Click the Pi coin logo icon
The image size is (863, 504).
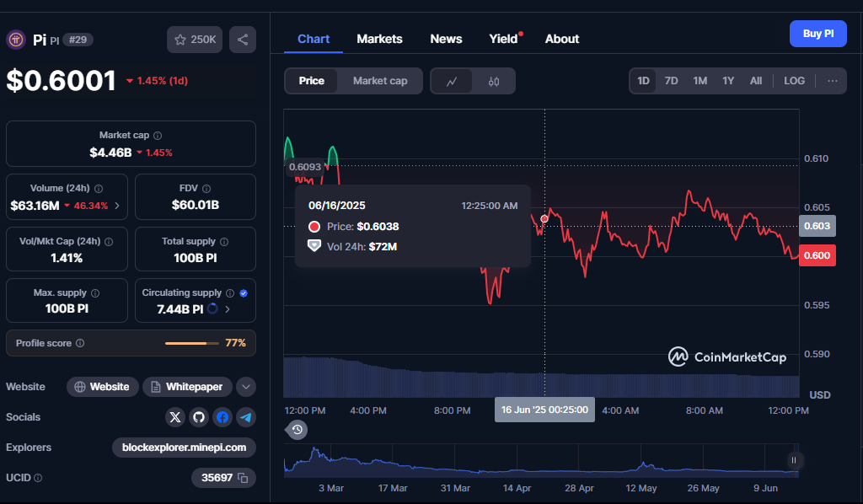pyautogui.click(x=16, y=40)
